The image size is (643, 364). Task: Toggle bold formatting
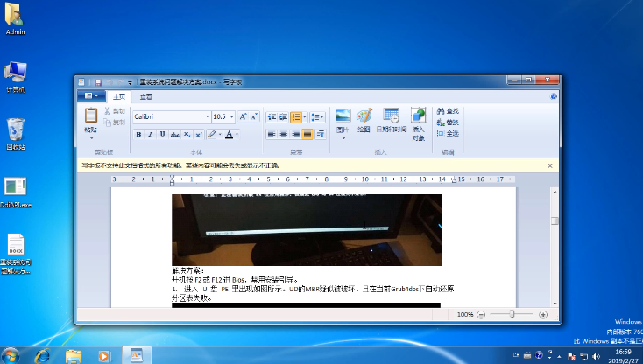click(x=138, y=135)
